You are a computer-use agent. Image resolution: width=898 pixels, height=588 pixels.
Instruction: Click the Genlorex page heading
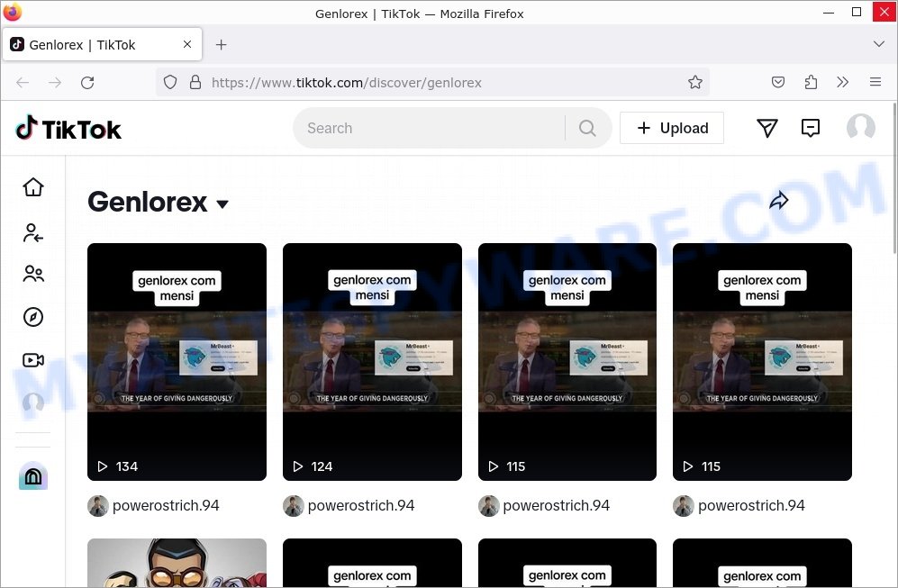(147, 202)
